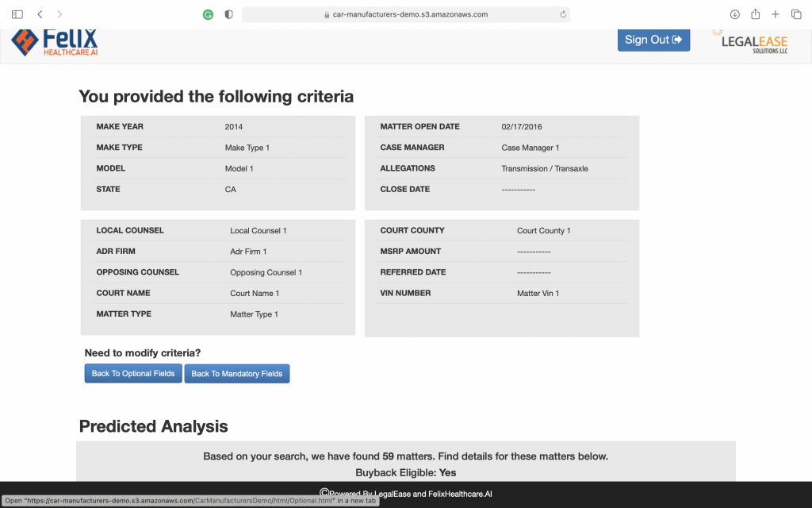Open the privacy report shield icon
The width and height of the screenshot is (812, 508).
[x=229, y=14]
